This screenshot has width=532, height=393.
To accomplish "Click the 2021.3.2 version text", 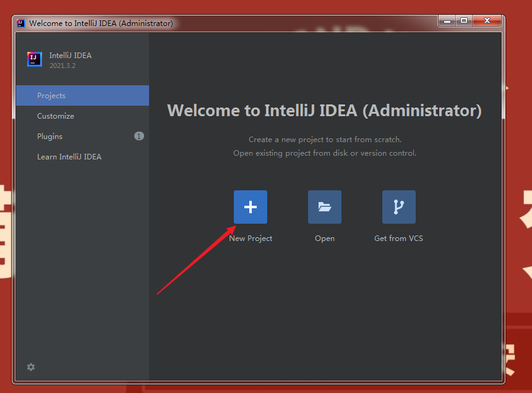I will 62,65.
